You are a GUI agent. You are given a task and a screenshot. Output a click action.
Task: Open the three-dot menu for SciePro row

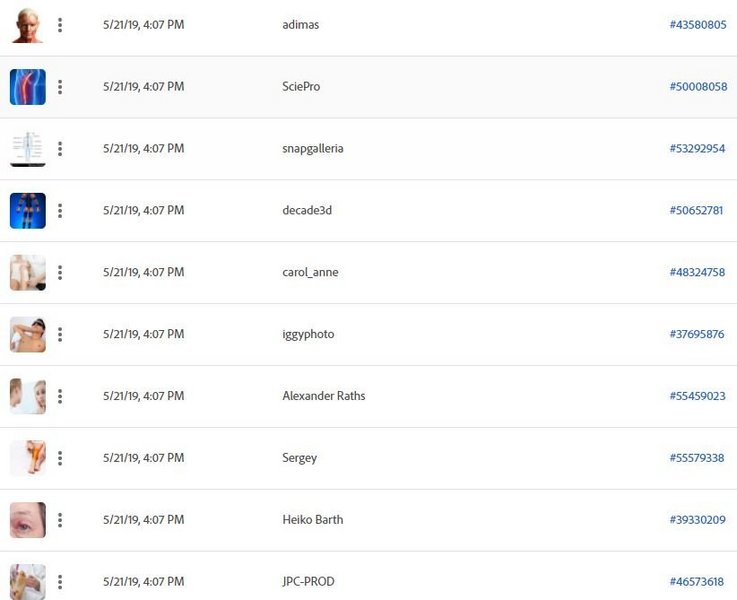[60, 87]
